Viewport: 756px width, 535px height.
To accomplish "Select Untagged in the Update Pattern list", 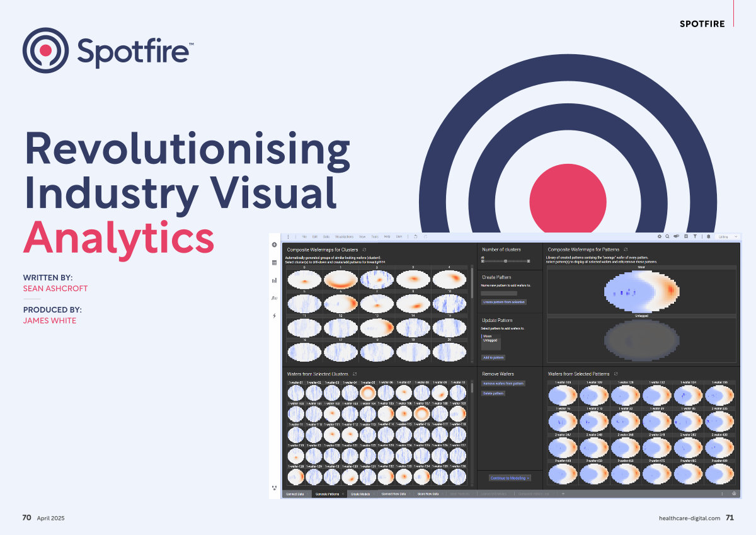I will tap(490, 340).
